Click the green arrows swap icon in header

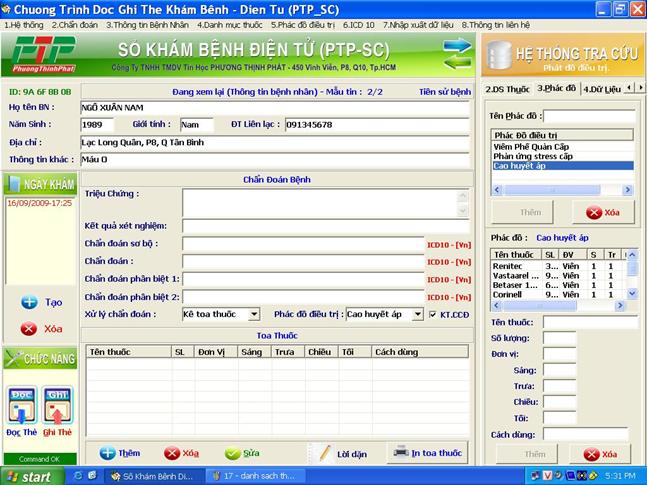pos(457,51)
